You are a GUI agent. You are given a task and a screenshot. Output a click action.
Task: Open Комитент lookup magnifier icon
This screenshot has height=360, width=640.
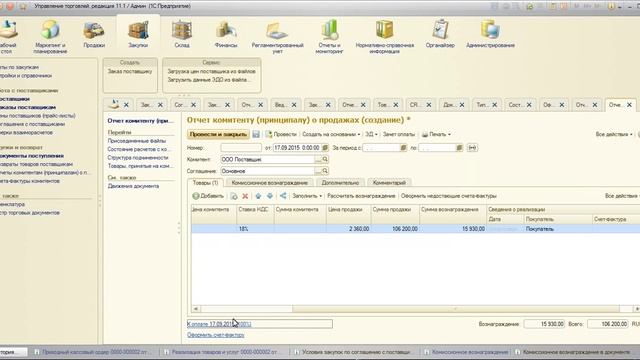(325, 160)
